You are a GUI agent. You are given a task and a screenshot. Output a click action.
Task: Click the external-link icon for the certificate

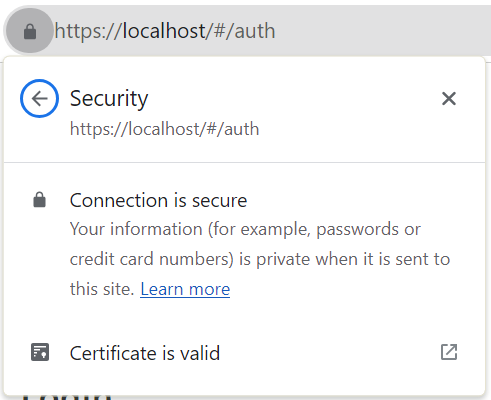[x=449, y=352]
